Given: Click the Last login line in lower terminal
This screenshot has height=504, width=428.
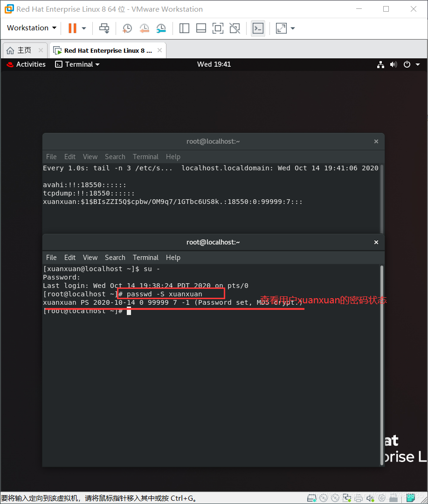Looking at the screenshot, I should pyautogui.click(x=146, y=286).
